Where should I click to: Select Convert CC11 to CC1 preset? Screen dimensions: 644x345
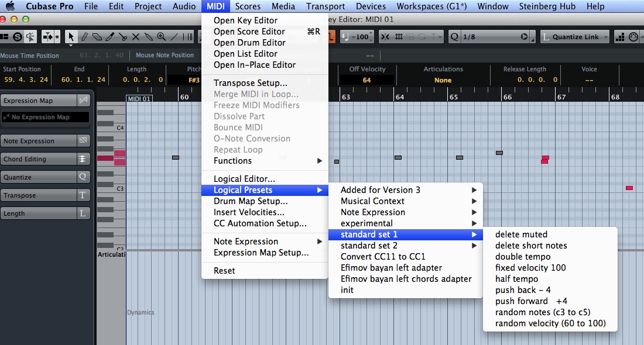point(405,256)
